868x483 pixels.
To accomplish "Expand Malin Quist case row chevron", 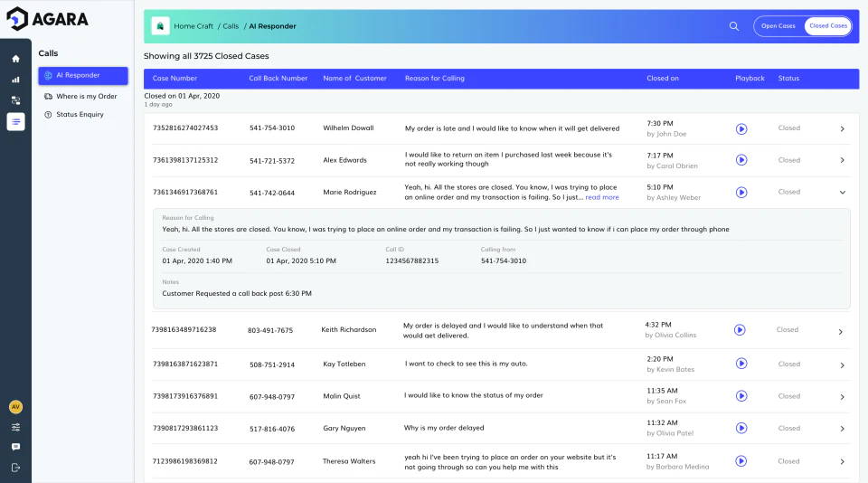I will pos(842,396).
